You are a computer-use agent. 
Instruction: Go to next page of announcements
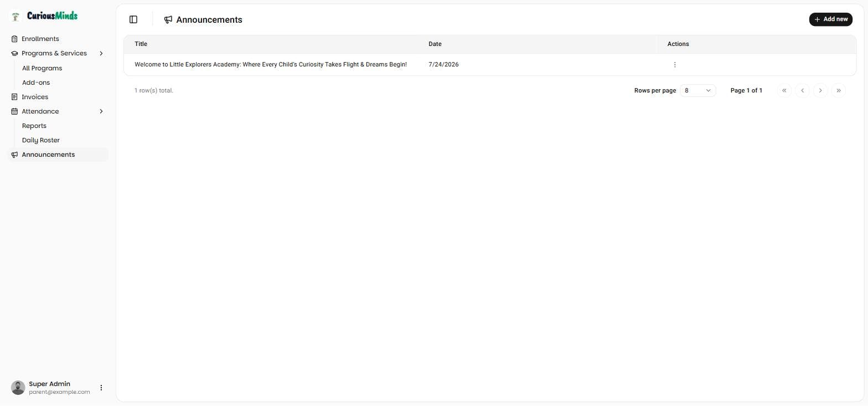tap(820, 90)
